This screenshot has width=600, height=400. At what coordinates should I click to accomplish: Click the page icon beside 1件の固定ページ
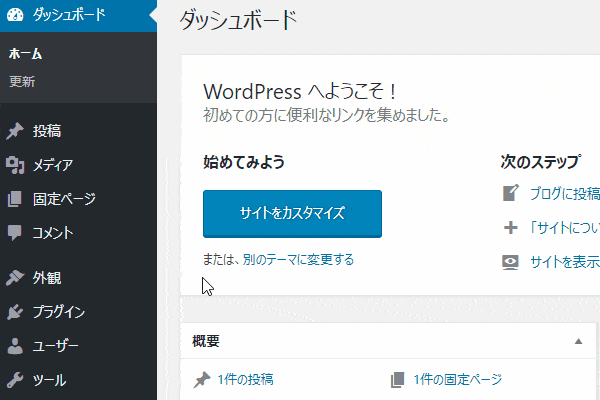tap(398, 380)
